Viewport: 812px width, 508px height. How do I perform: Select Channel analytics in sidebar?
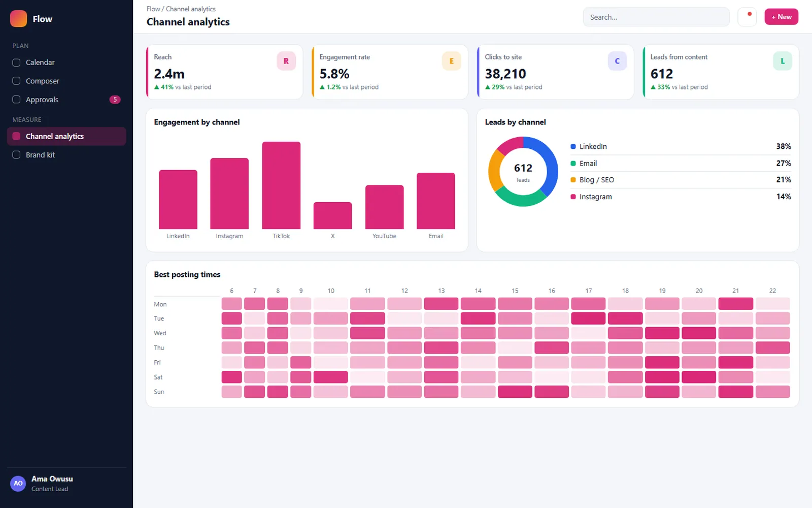click(x=66, y=136)
